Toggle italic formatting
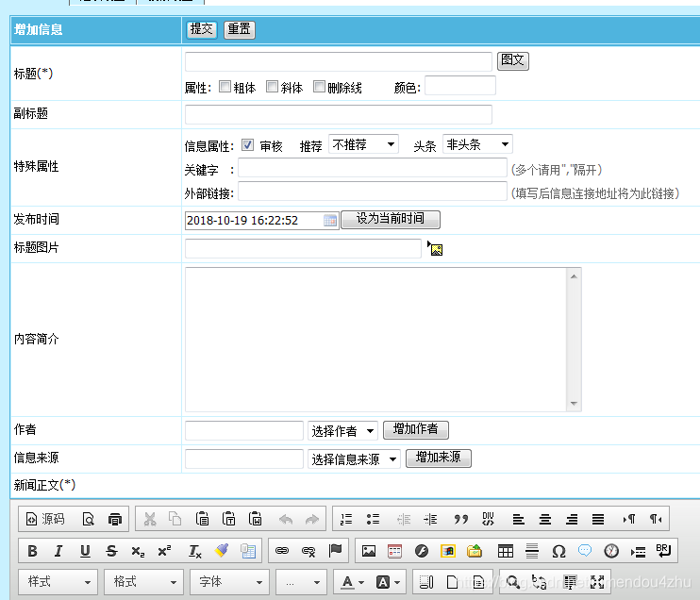The image size is (700, 600). [x=58, y=551]
